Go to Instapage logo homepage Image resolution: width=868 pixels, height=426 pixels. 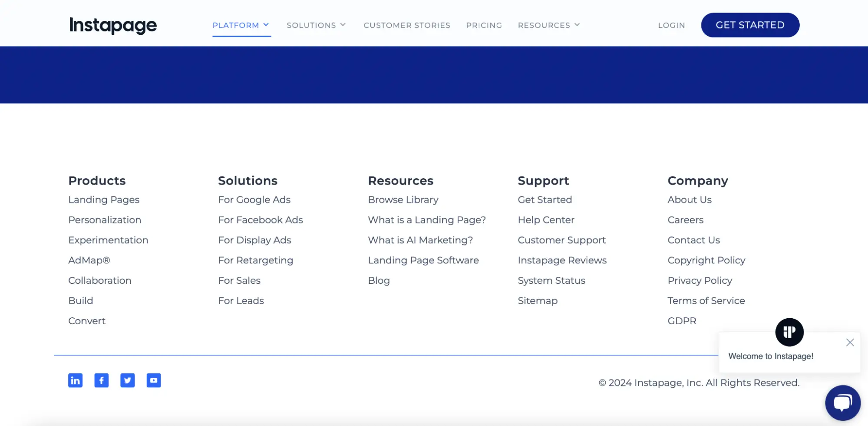click(x=113, y=25)
